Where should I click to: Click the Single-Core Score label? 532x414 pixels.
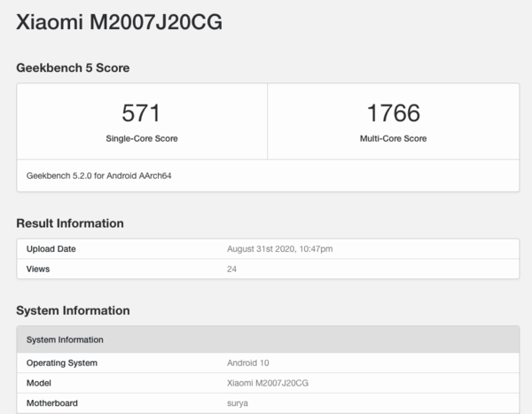pyautogui.click(x=142, y=139)
